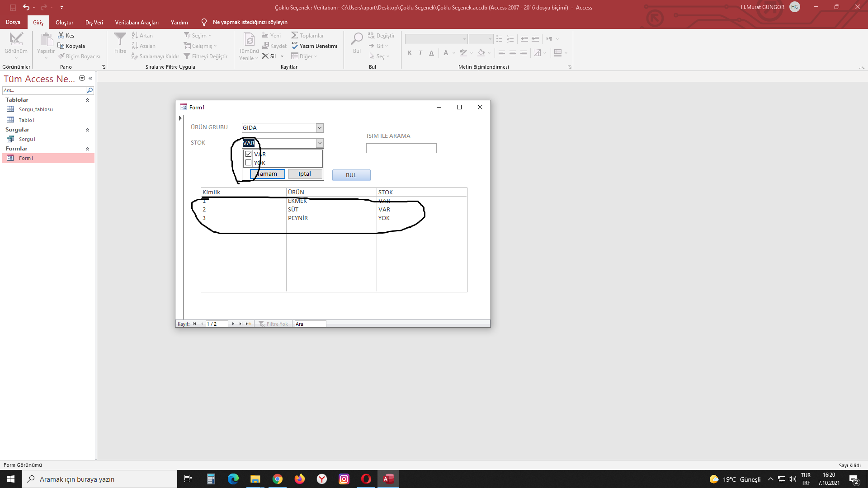The height and width of the screenshot is (488, 868).
Task: Click İSİM İLE ARAMA text field
Action: pos(401,148)
